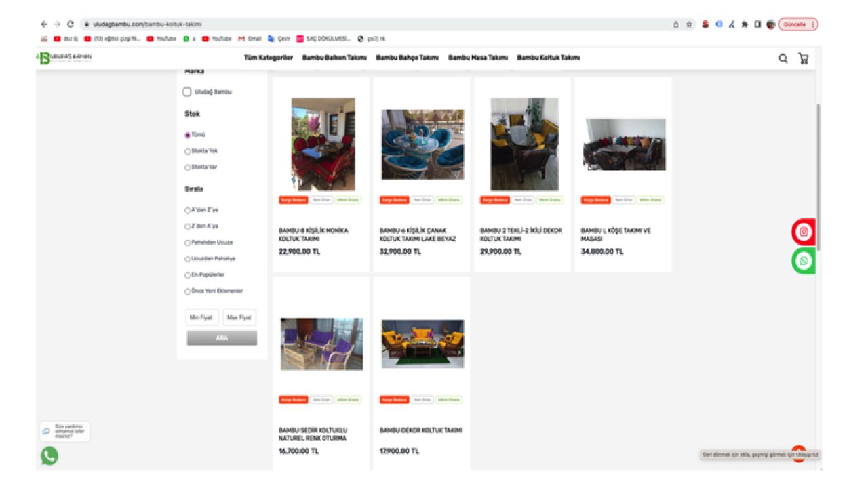Viewport: 868px width, 488px height.
Task: Choose Pahalıdan Ucuza sorting
Action: pyautogui.click(x=187, y=242)
